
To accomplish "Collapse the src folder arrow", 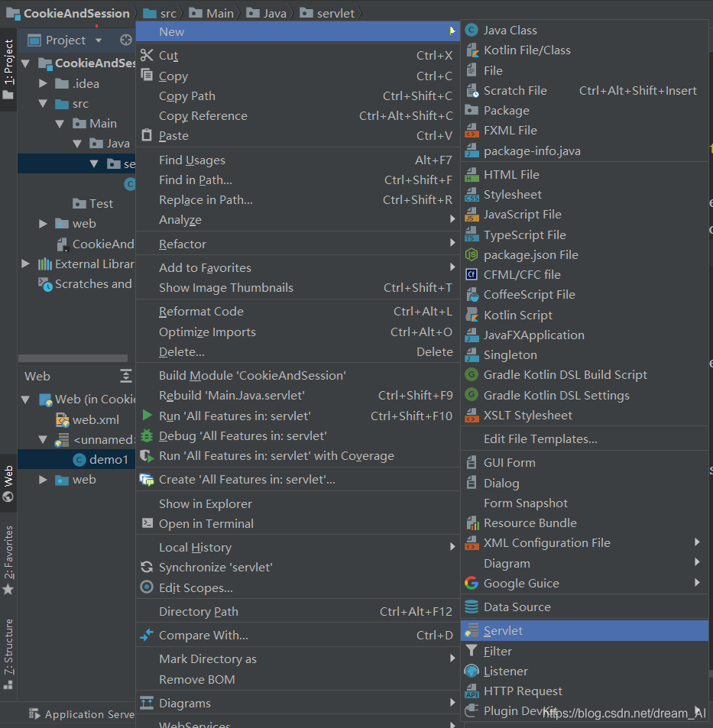I will tap(44, 104).
